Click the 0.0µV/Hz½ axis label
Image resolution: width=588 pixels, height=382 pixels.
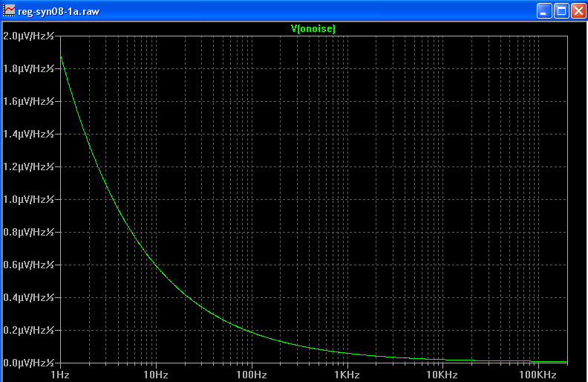tap(28, 363)
